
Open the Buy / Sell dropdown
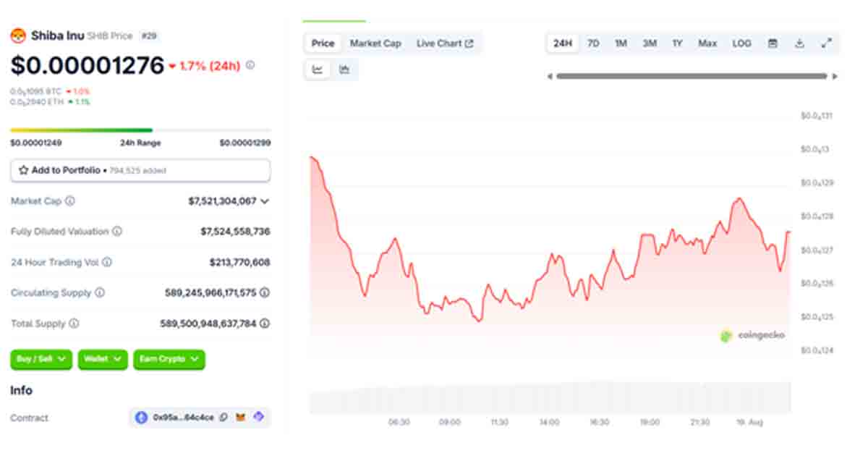pos(41,359)
